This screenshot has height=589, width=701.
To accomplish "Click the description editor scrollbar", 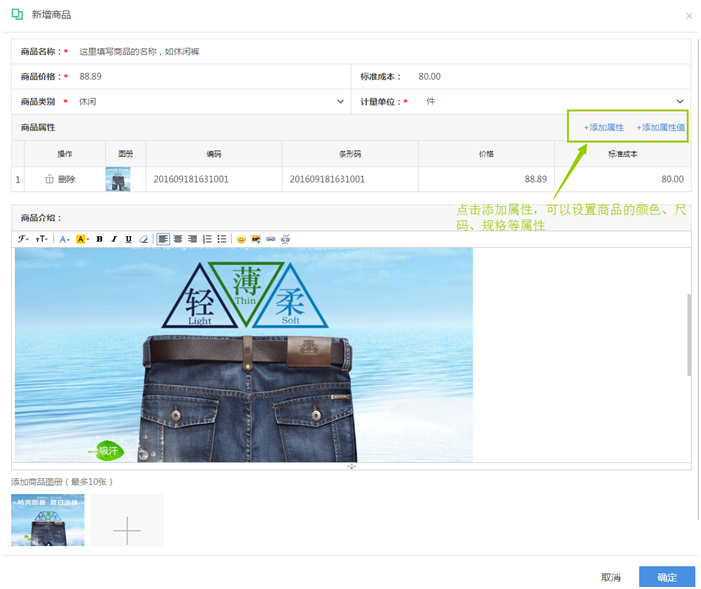I will pyautogui.click(x=689, y=335).
